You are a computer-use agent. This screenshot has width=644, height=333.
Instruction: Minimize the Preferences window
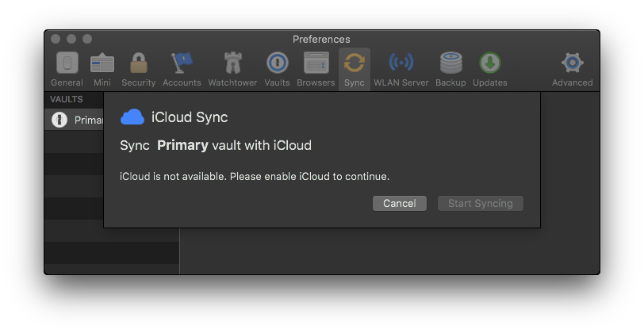coord(71,39)
